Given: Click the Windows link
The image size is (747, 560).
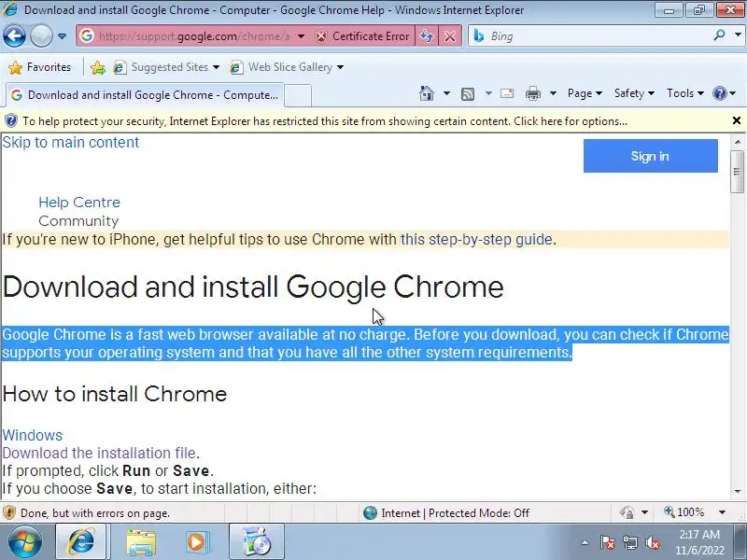Looking at the screenshot, I should pyautogui.click(x=33, y=435).
